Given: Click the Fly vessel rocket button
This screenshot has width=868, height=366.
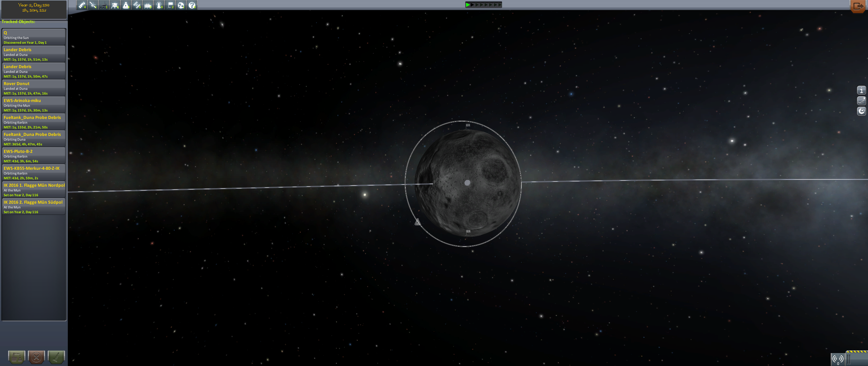Looking at the screenshot, I should [56, 357].
